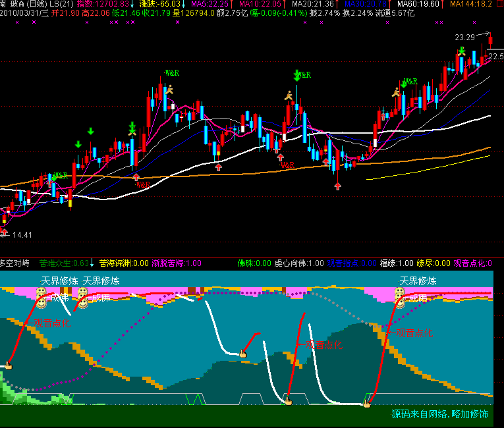
Task: Click the 涨跌:-65.03 change value
Action: click(159, 4)
